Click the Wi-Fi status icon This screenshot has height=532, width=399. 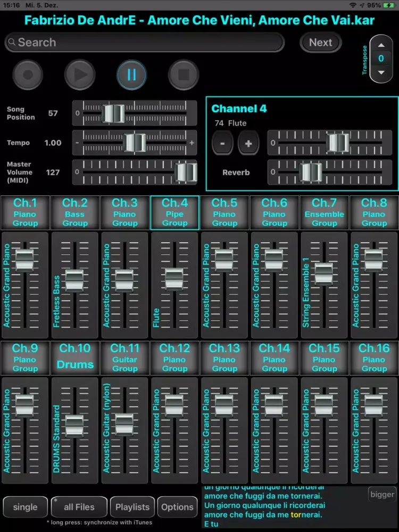coord(353,5)
